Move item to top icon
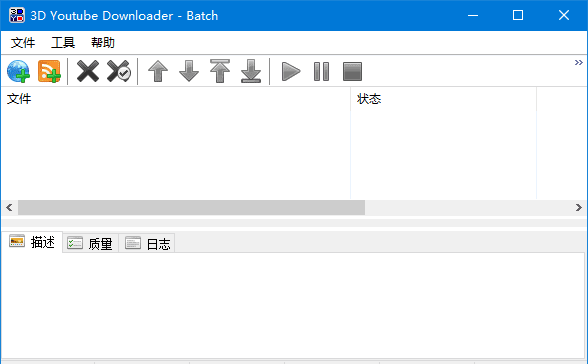This screenshot has width=588, height=364. coord(220,71)
